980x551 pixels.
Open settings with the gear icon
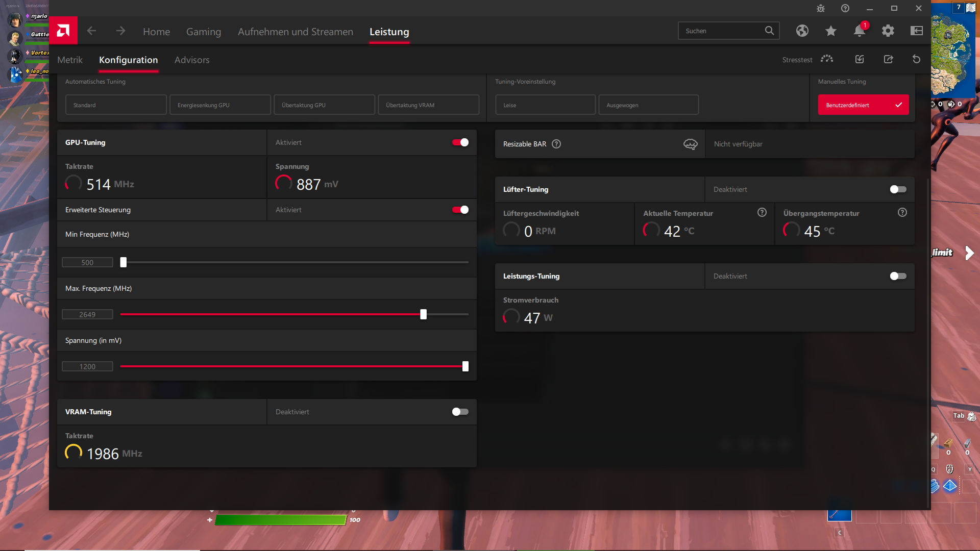pos(888,31)
